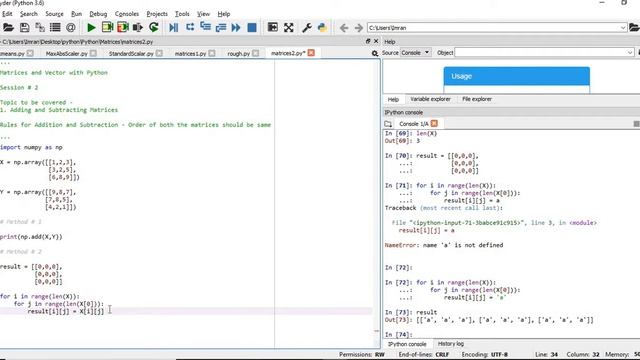Open the Python path manager
Image resolution: width=640 pixels, height=360 pixels.
coord(322,27)
